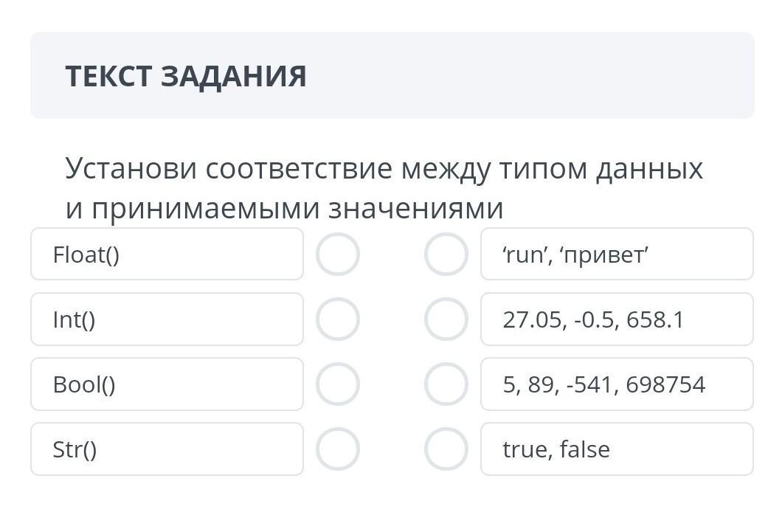
Task: Select the radio circle next to Int()
Action: click(338, 319)
